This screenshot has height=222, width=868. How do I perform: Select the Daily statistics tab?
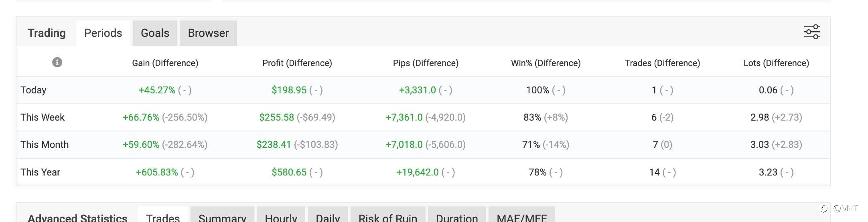coord(328,217)
